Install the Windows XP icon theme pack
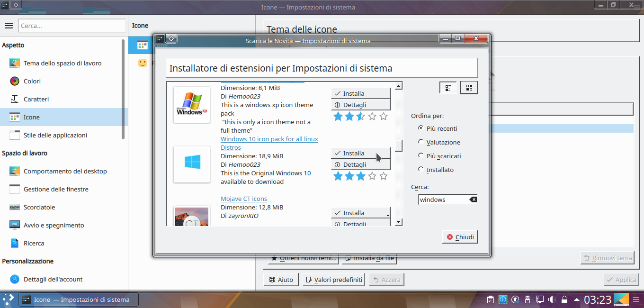This screenshot has height=308, width=644. [360, 93]
